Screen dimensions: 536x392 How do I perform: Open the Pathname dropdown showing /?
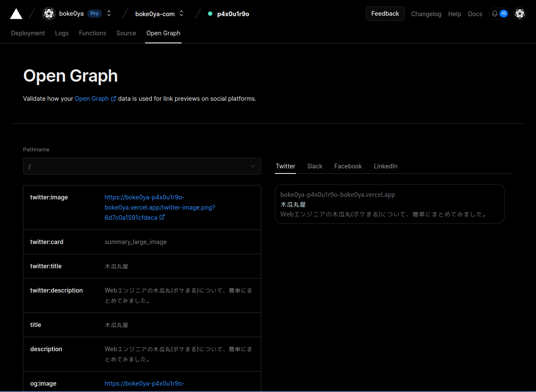tap(142, 166)
